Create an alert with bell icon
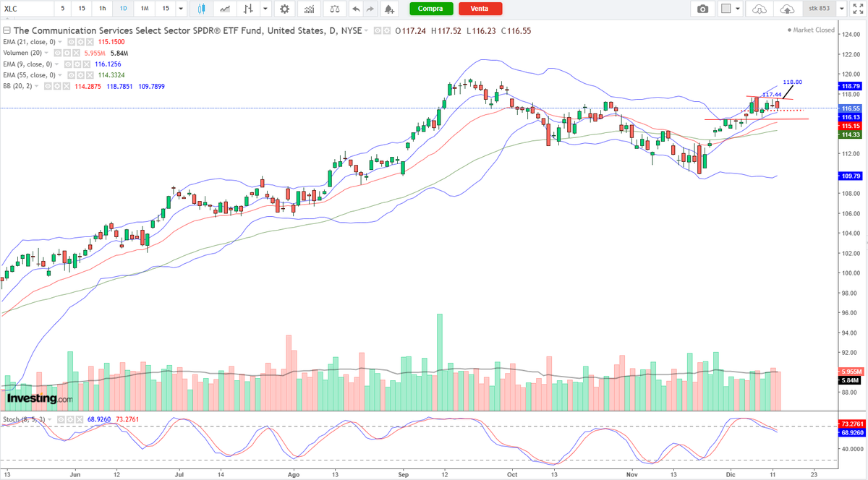 [390, 9]
